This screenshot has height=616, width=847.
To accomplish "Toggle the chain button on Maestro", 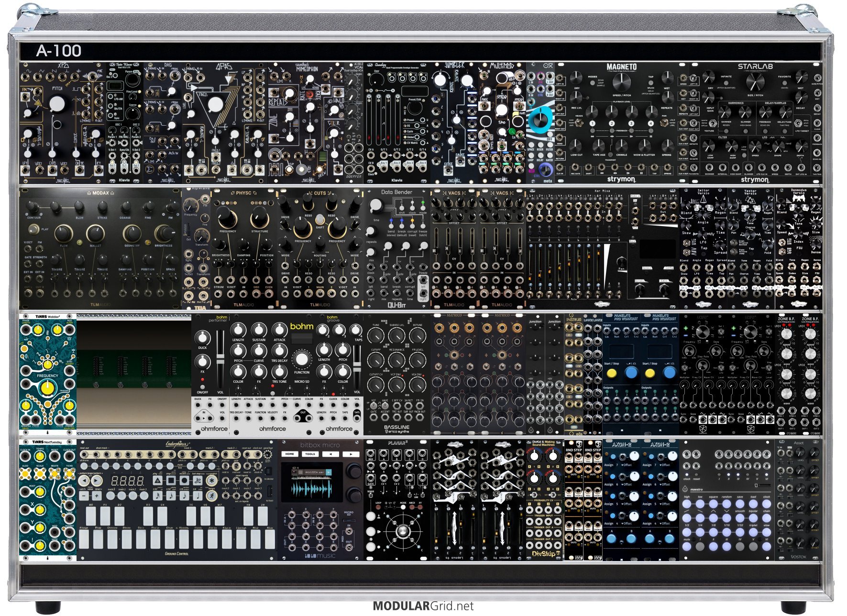I will click(x=767, y=518).
